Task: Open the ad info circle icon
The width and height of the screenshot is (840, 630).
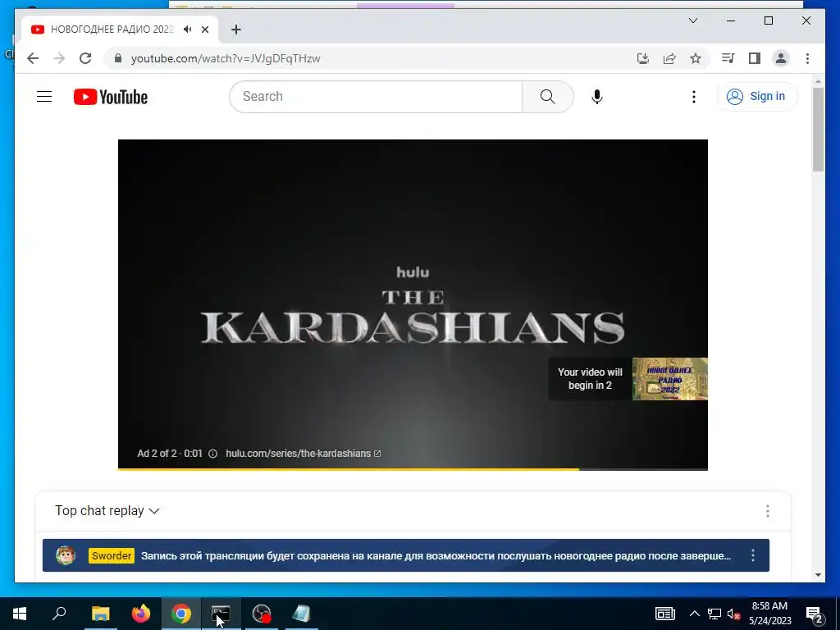Action: (212, 454)
